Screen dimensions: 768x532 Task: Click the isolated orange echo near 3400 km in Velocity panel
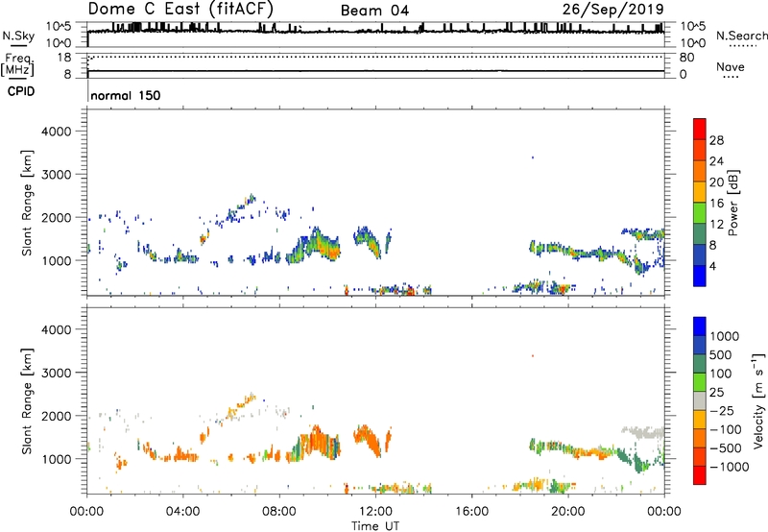coord(533,355)
